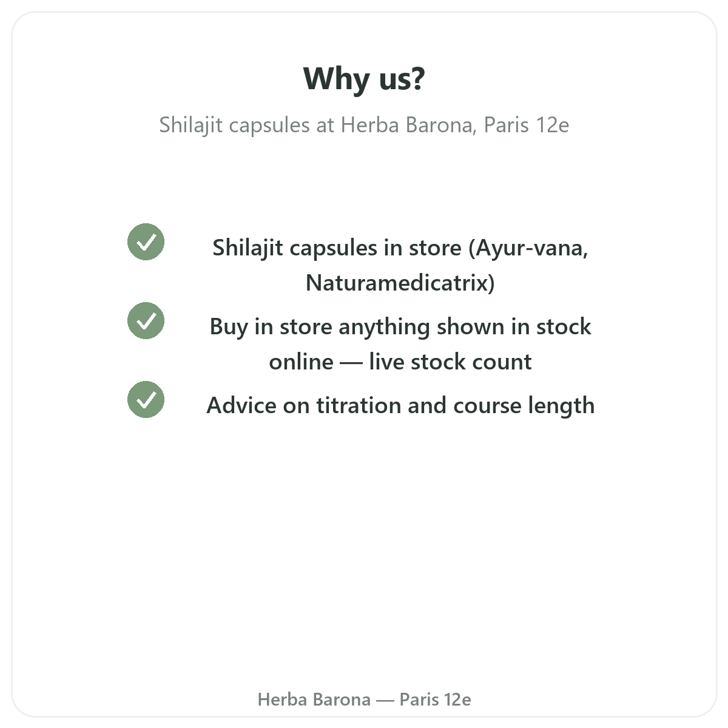Click 'course length' in the third item

[x=524, y=406]
